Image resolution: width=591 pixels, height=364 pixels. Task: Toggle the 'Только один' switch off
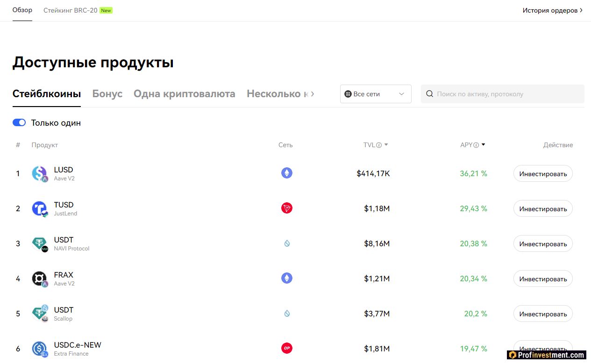(19, 122)
